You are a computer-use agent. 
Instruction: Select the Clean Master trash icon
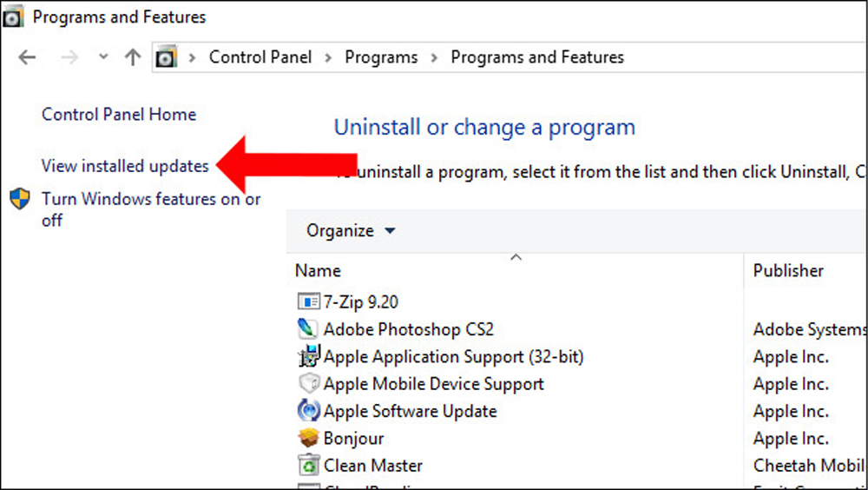[308, 465]
